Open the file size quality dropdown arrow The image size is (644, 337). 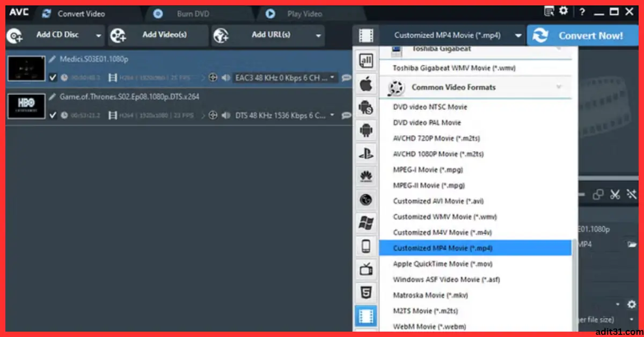pos(632,320)
